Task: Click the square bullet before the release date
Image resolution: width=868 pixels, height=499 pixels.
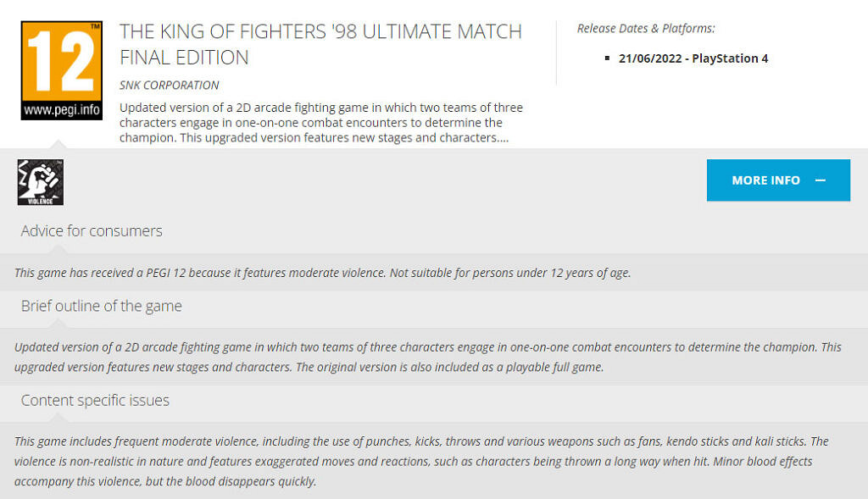Action: point(607,58)
